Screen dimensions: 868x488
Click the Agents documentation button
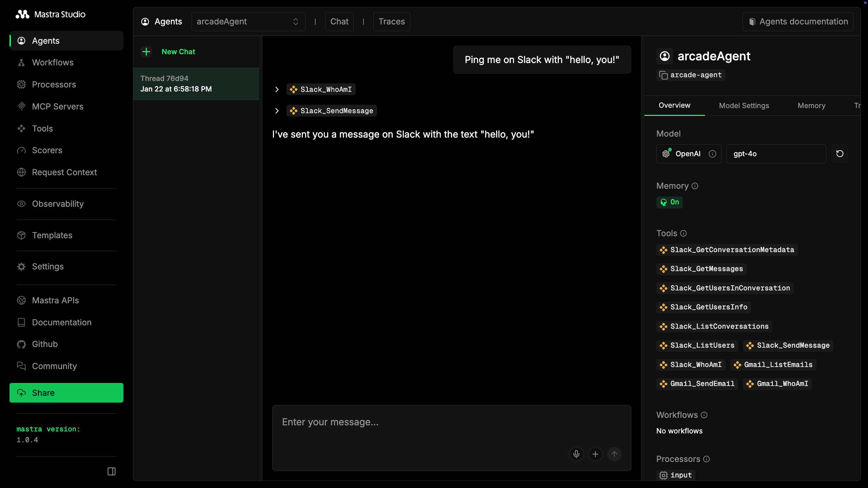(x=798, y=21)
